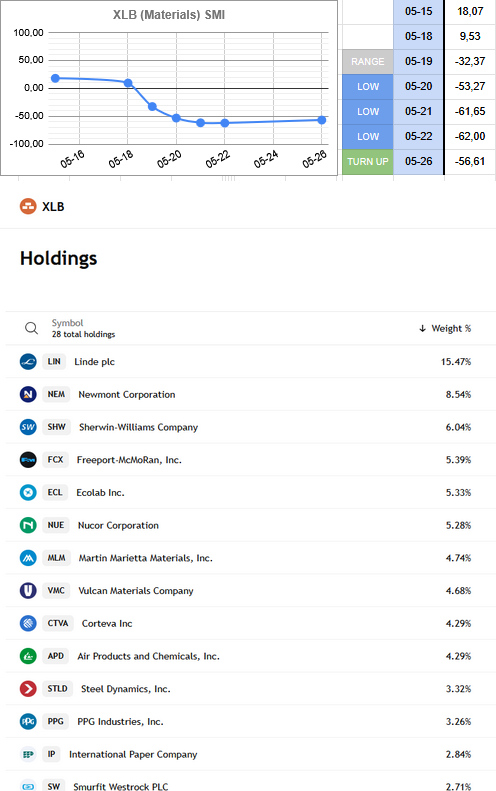The height and width of the screenshot is (791, 496).
Task: Click the Linde plc company logo icon
Action: click(x=28, y=362)
